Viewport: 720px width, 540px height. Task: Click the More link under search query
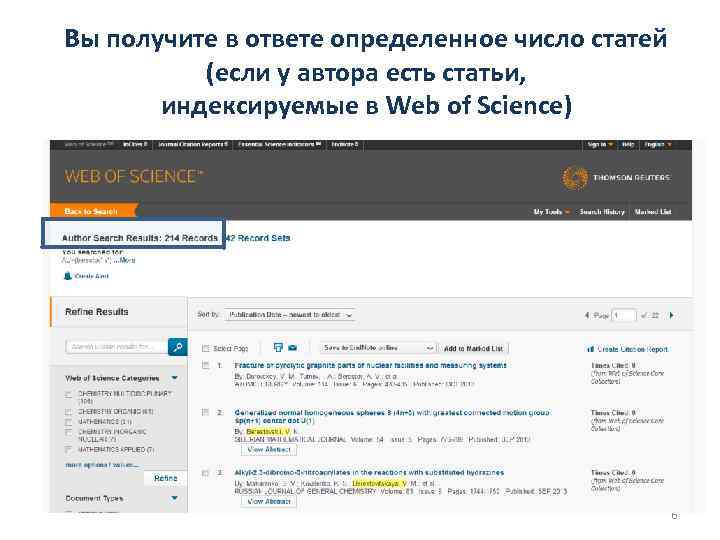(125, 260)
